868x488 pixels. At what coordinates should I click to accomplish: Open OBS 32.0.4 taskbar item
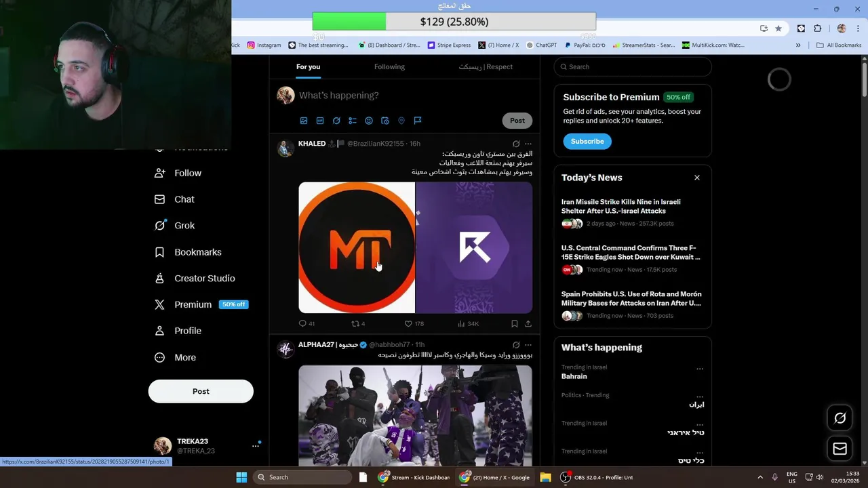[597, 477]
